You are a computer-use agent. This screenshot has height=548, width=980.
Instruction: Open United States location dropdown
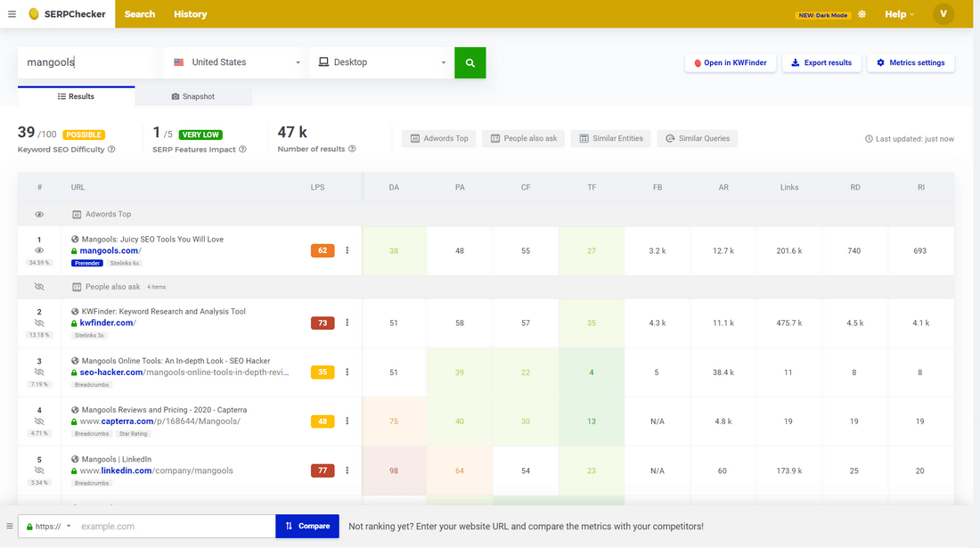pos(235,62)
